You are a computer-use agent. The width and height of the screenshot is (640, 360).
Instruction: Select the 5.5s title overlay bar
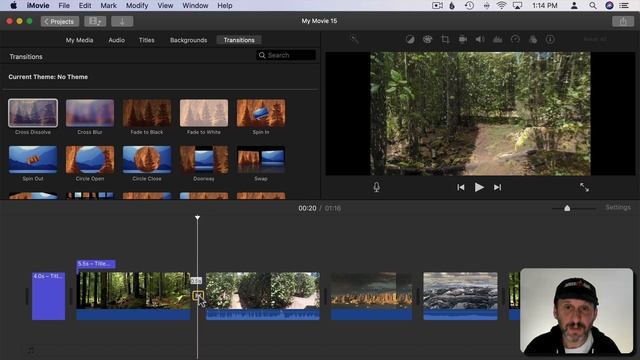click(96, 264)
